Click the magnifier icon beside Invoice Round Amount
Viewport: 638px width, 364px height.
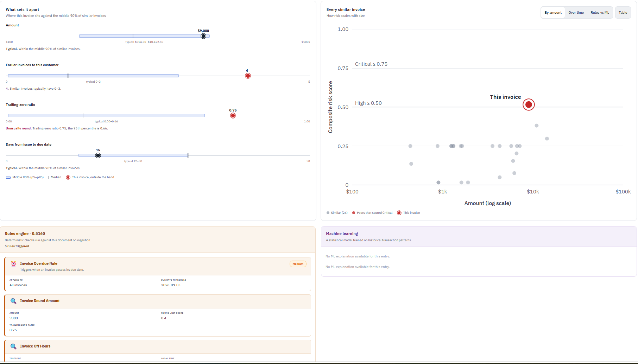13,301
